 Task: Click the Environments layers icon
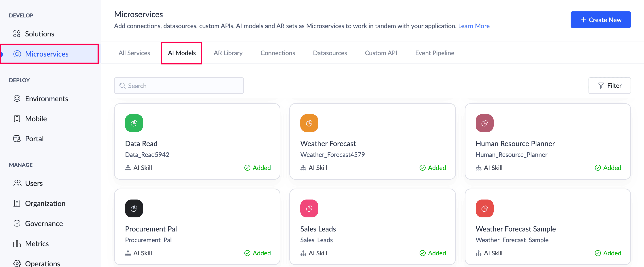point(17,99)
